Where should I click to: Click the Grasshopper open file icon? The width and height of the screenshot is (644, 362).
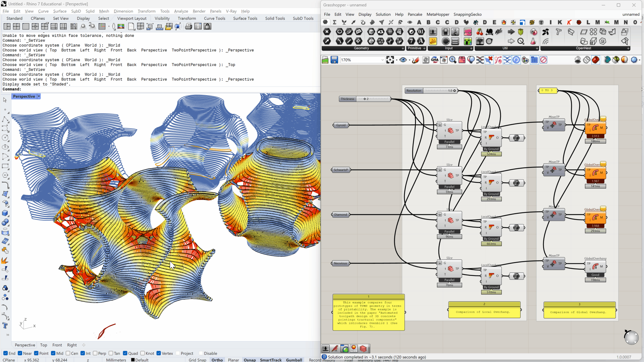coord(325,60)
